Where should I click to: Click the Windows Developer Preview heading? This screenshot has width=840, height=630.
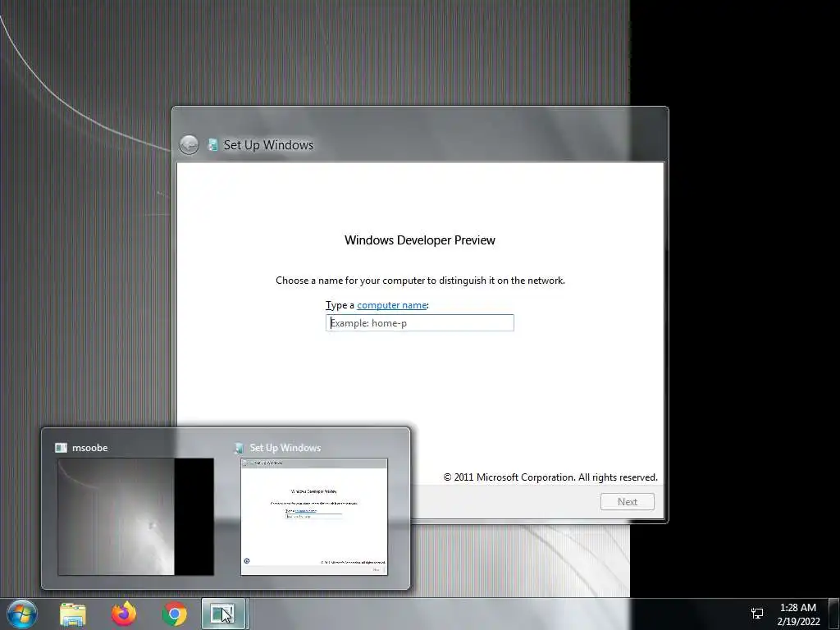point(419,240)
